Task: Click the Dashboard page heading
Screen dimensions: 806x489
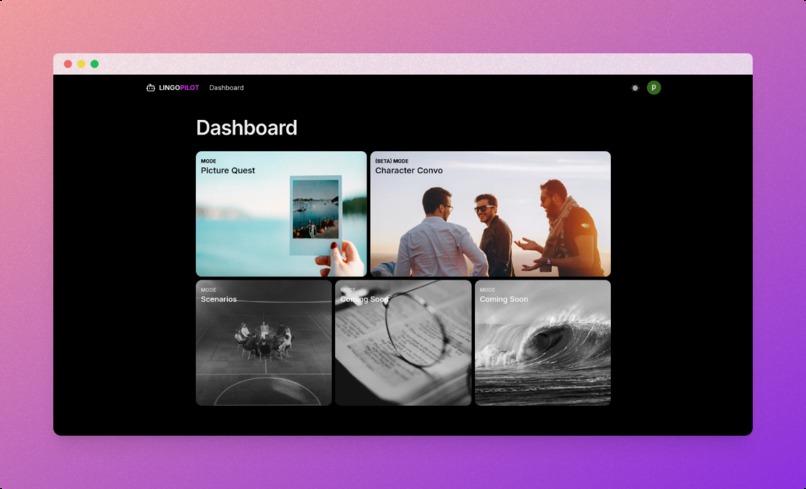Action: click(247, 128)
